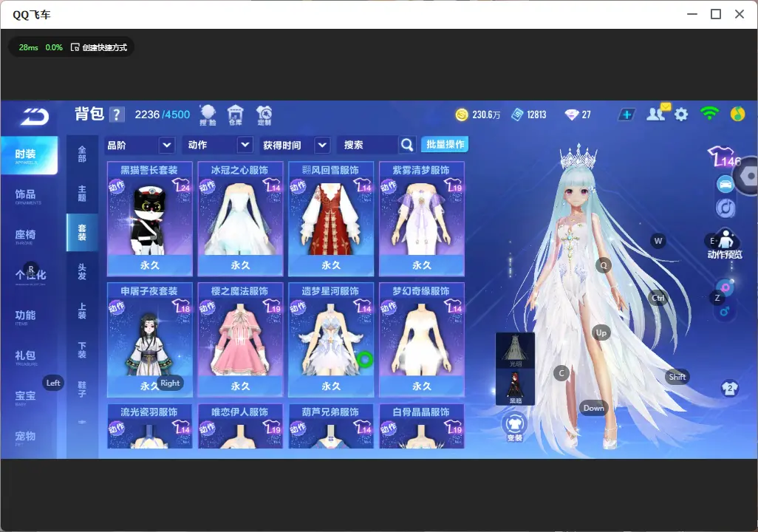This screenshot has width=758, height=532.
Task: Select the 冰冠之心服饰 outfit card
Action: pos(240,219)
